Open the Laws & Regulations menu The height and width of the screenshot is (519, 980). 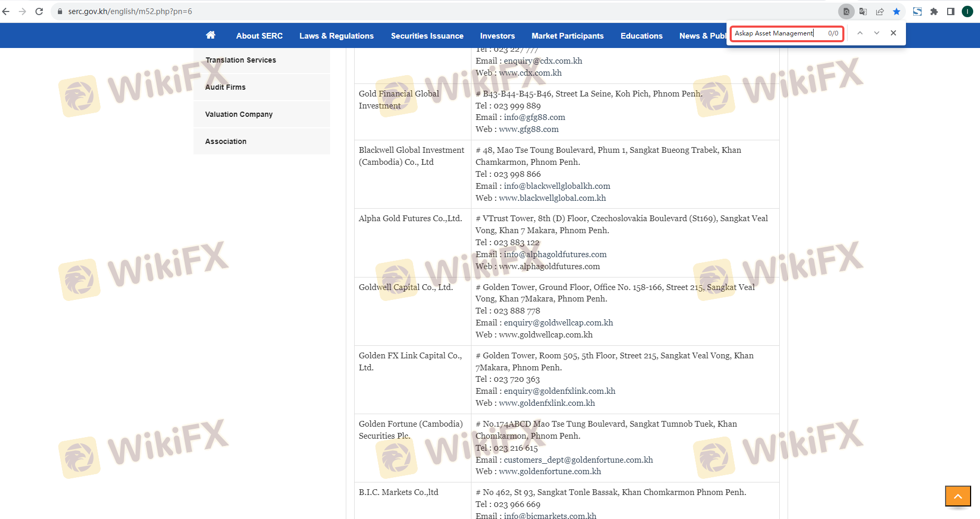click(x=336, y=36)
